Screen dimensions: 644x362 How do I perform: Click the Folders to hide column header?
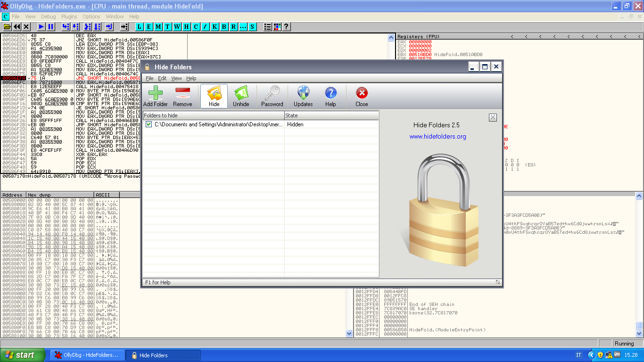pyautogui.click(x=214, y=115)
